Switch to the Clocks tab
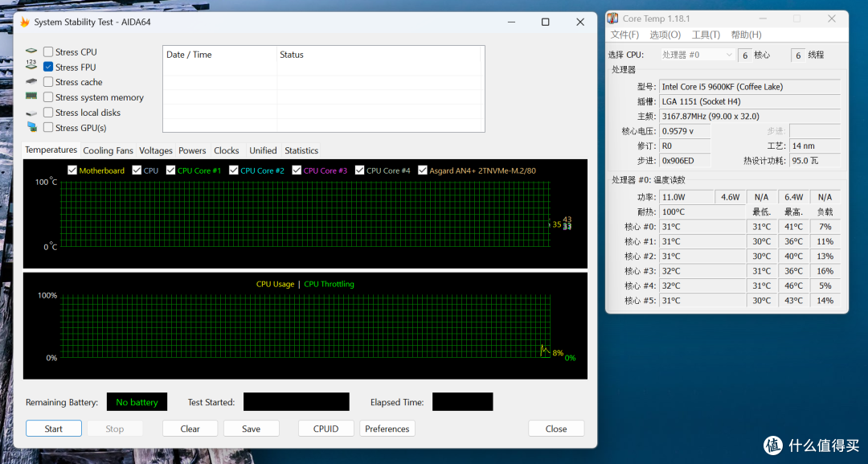This screenshot has height=464, width=868. point(227,150)
